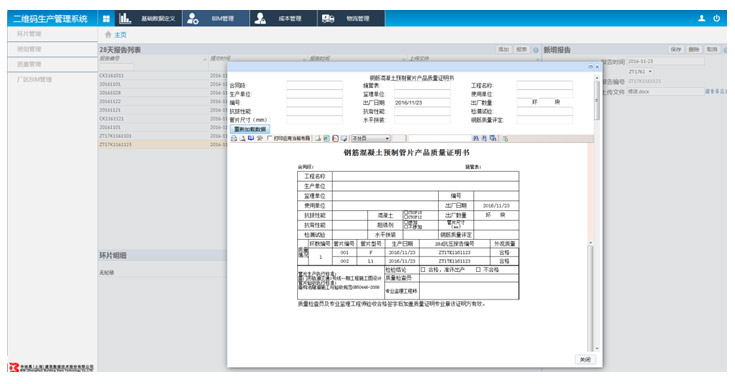Click export icon left of 不分页 dropdown
735x384 pixels.
pyautogui.click(x=344, y=138)
